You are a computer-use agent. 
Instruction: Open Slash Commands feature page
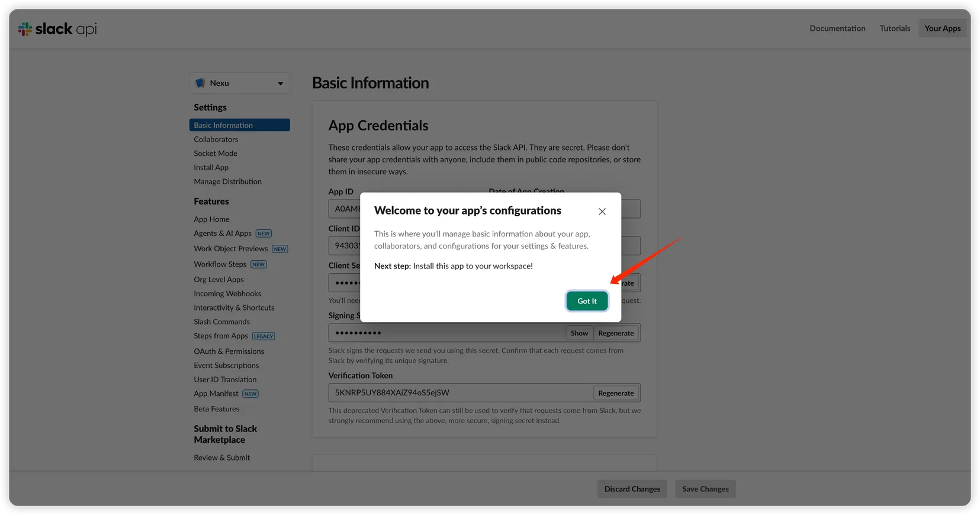point(221,322)
